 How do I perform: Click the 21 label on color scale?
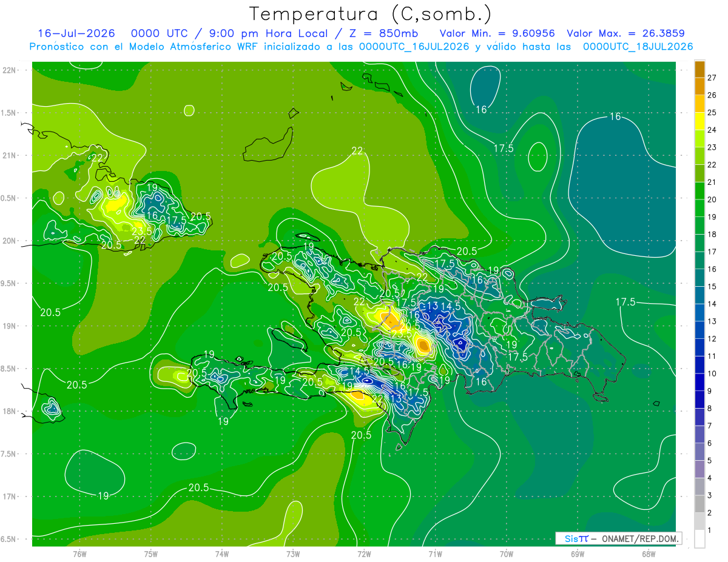[x=712, y=182]
